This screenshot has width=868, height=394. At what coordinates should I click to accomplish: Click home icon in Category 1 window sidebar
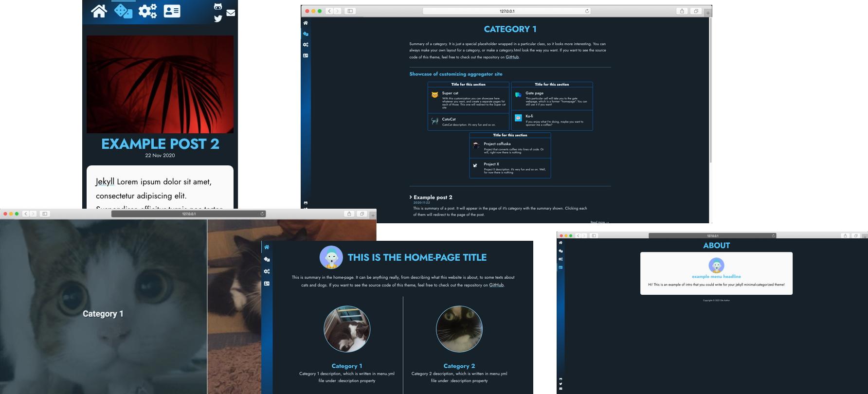[x=306, y=23]
